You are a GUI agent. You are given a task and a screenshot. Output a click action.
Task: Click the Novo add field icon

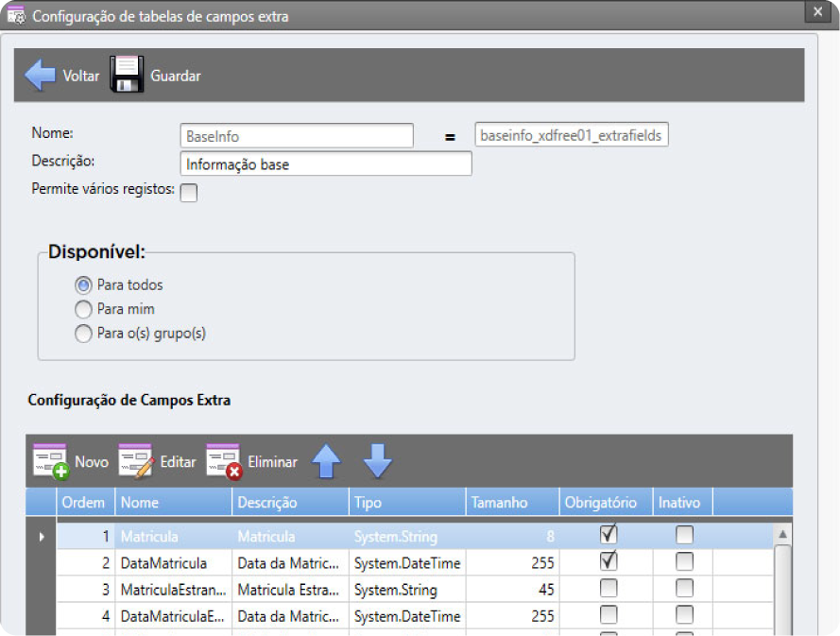coord(50,462)
